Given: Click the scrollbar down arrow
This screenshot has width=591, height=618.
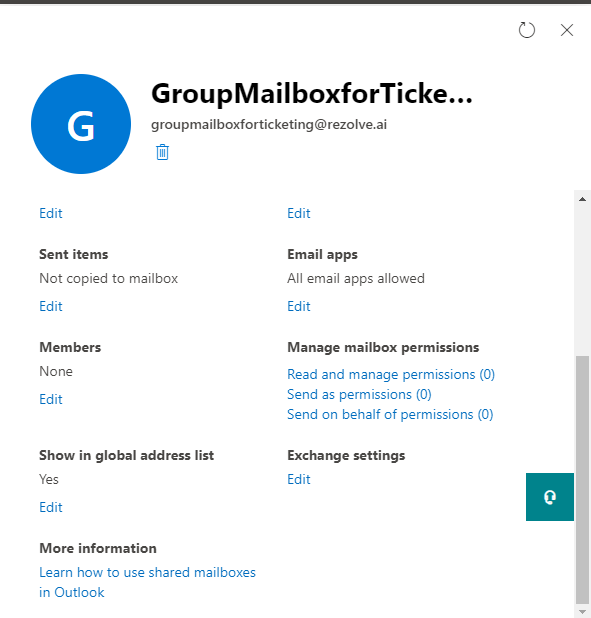Looking at the screenshot, I should pos(582,612).
